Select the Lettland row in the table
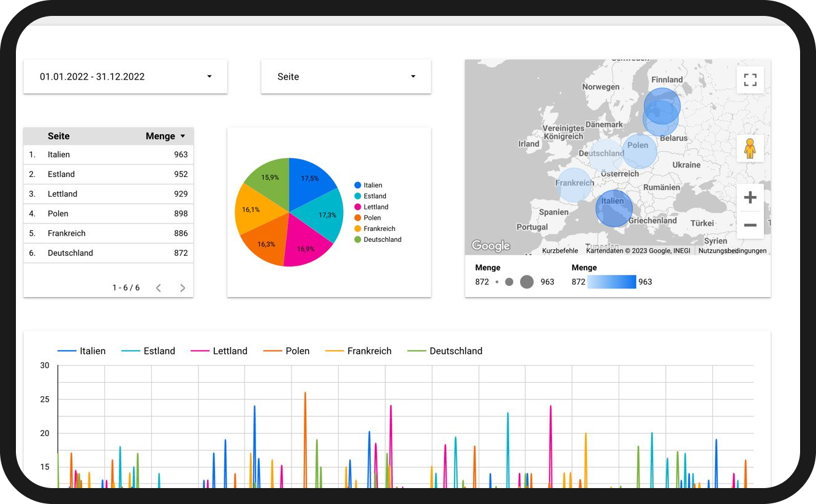The width and height of the screenshot is (816, 504). tap(108, 194)
